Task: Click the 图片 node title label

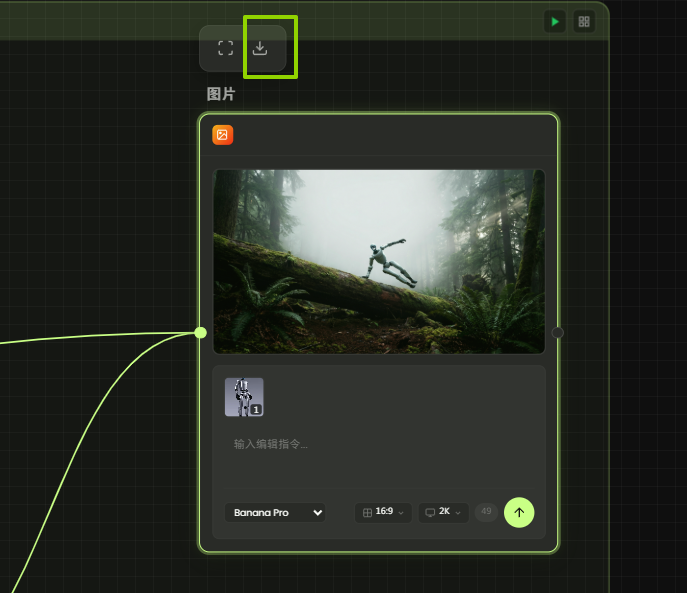Action: [221, 94]
